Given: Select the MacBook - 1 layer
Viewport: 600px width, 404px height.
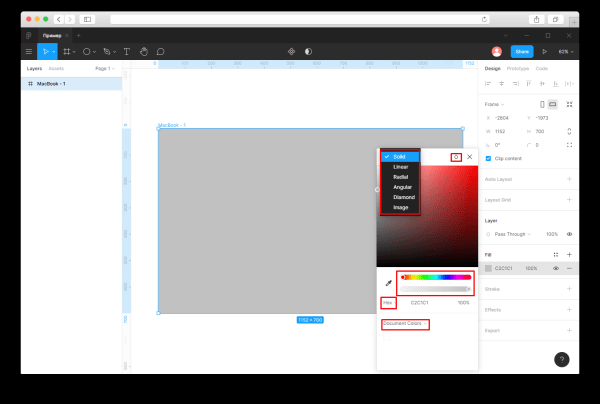Looking at the screenshot, I should tap(52, 83).
